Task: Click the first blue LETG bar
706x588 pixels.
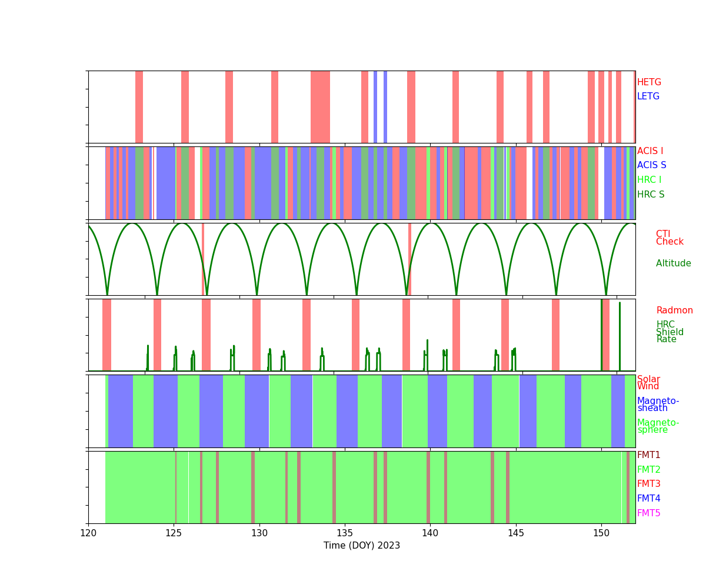Action: (x=375, y=107)
